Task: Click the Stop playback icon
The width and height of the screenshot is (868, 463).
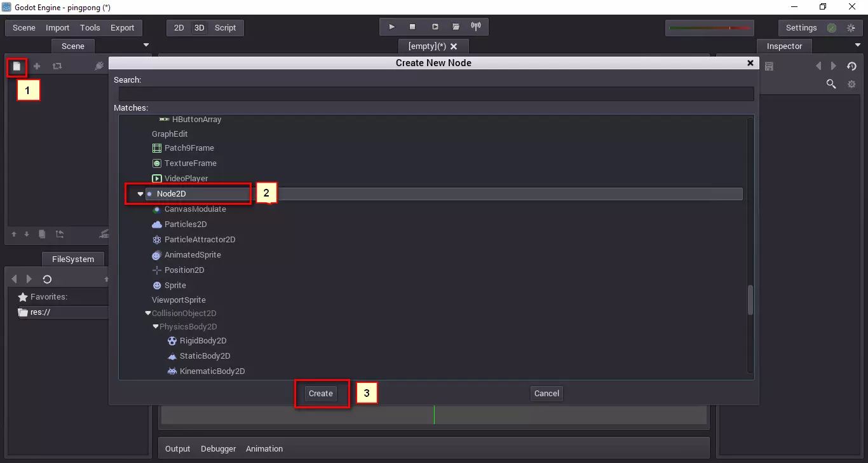Action: tap(412, 27)
